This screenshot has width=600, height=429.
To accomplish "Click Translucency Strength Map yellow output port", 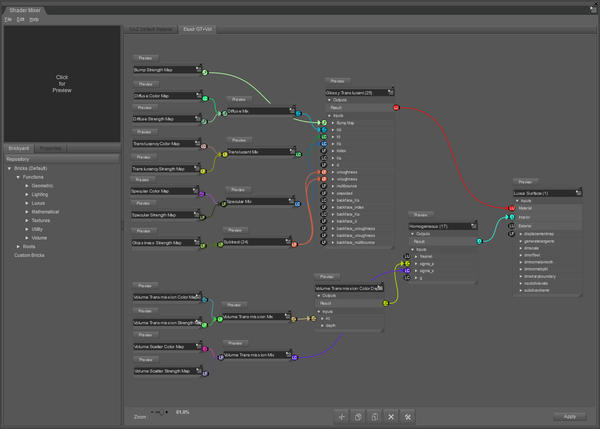I will tap(203, 171).
